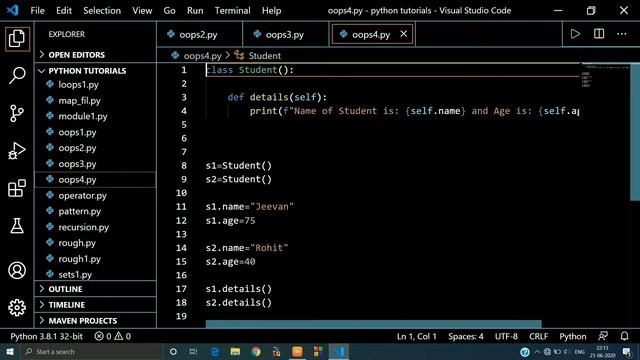
Task: Open the Accounts menu icon
Action: tap(17, 270)
